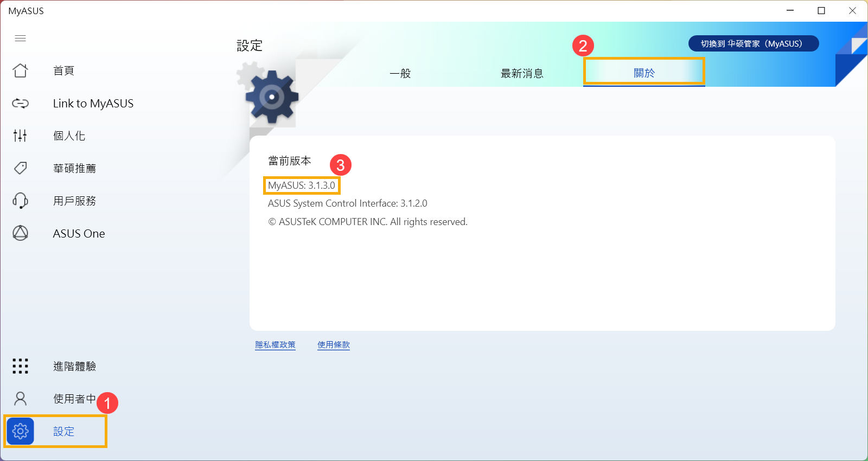Open the 使用條款 link
Screen dimensions: 868x461
[x=334, y=345]
